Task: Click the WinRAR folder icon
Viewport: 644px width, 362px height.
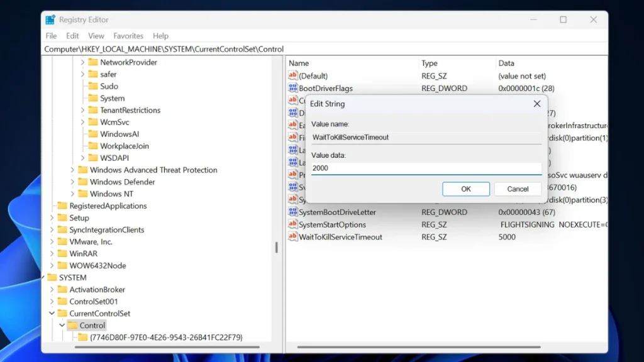Action: [62, 253]
